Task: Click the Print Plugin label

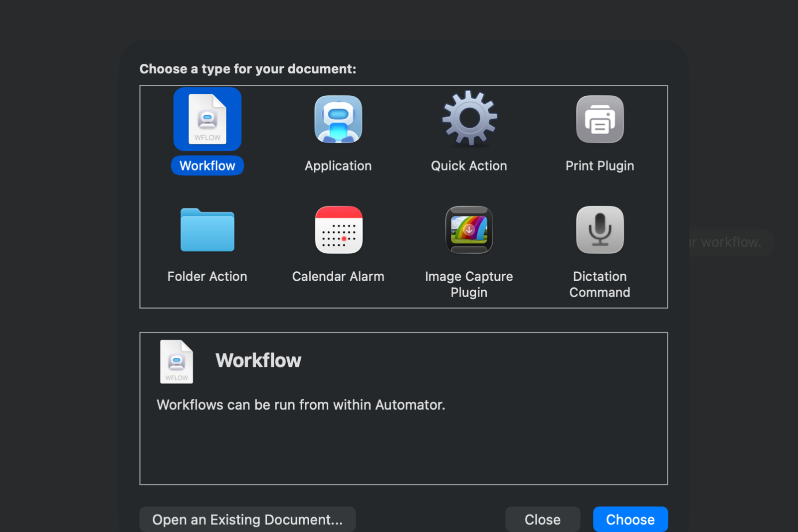Action: coord(600,166)
